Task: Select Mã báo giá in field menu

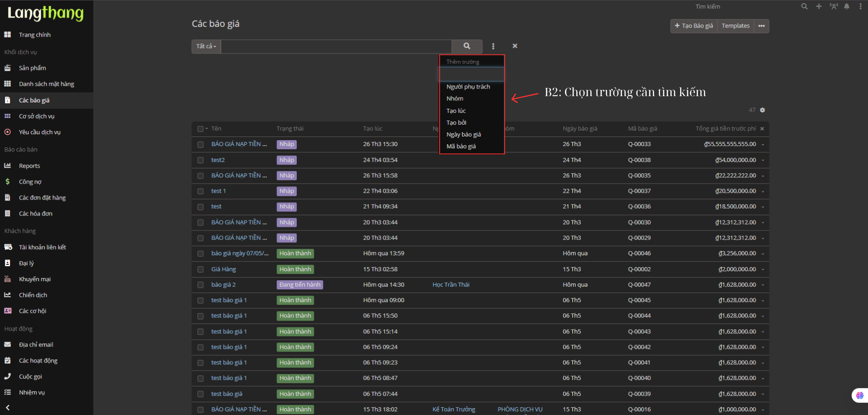Action: [461, 146]
